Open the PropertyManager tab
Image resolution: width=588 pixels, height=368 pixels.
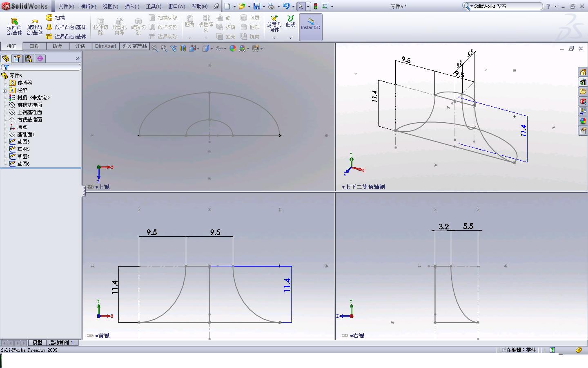[x=17, y=58]
